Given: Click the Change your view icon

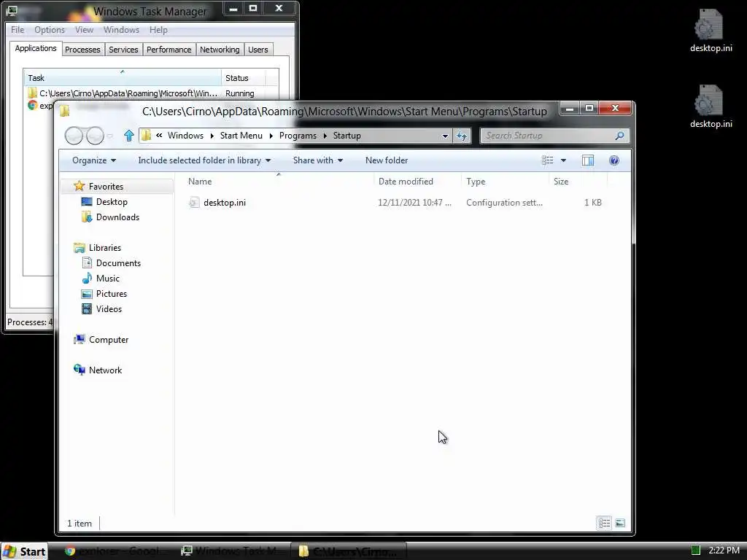Looking at the screenshot, I should pos(547,160).
